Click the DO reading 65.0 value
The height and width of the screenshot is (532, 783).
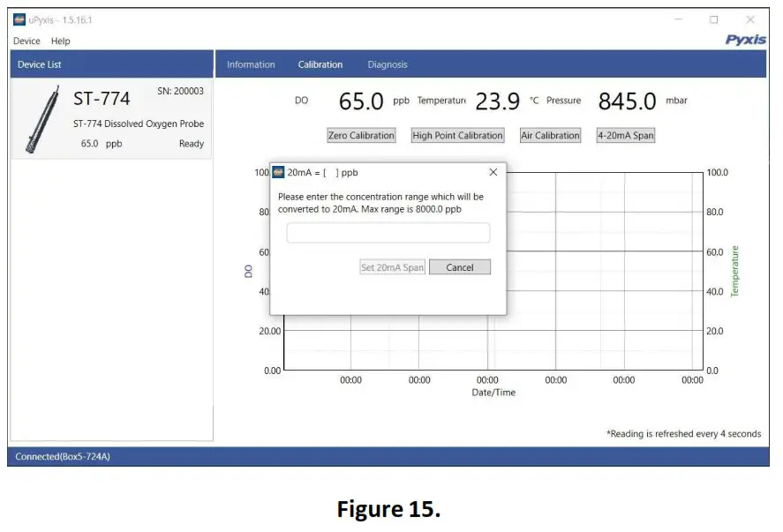pyautogui.click(x=361, y=101)
